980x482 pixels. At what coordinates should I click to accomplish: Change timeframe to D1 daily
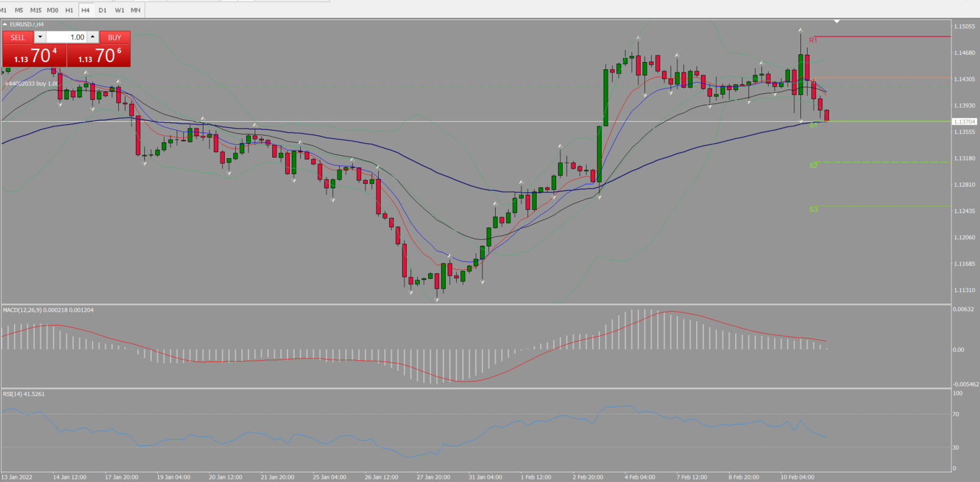coord(102,10)
